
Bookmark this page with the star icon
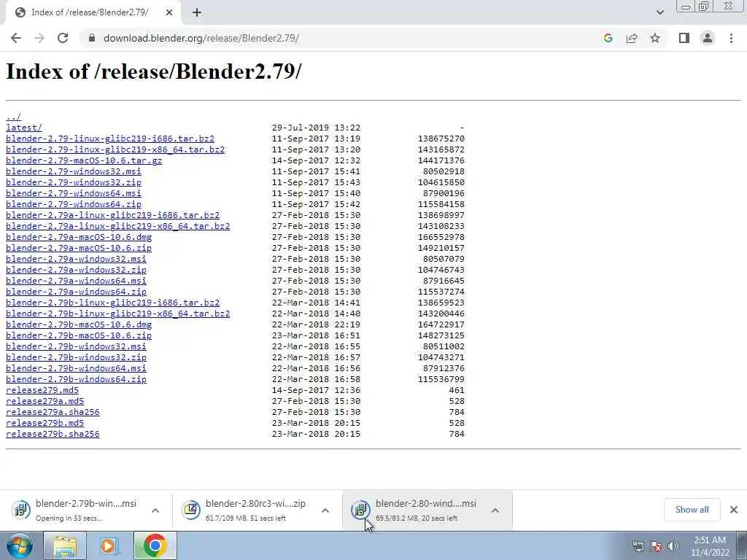(655, 38)
